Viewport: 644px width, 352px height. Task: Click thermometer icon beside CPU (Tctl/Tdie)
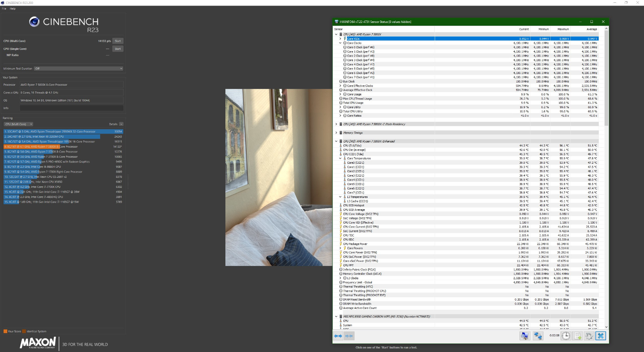[341, 146]
